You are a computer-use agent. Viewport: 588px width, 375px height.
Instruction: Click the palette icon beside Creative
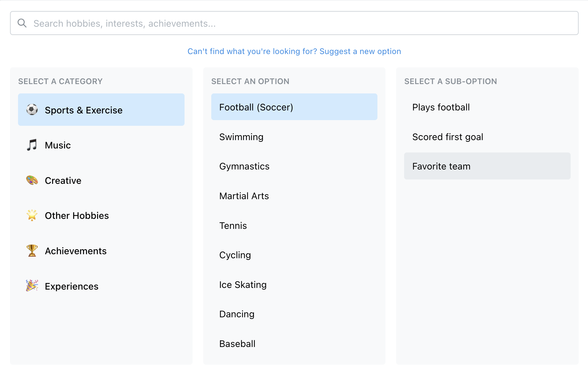coord(32,180)
